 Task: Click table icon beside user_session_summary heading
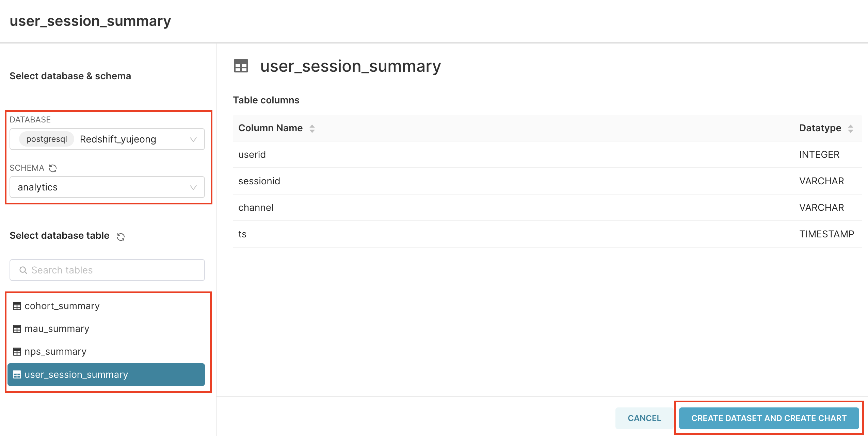[241, 66]
